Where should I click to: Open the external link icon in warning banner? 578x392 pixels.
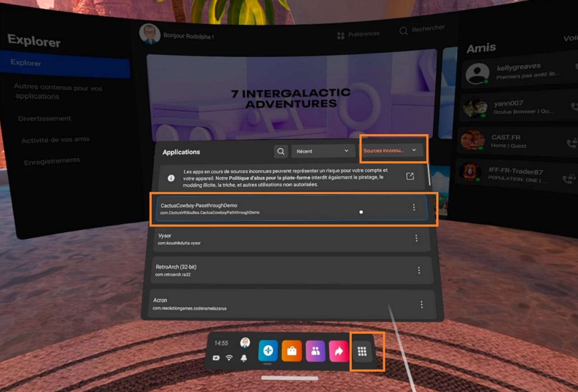(410, 177)
